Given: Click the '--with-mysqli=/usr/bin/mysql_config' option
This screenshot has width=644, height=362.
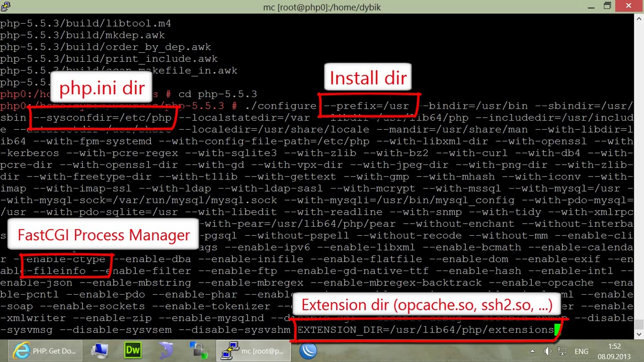Looking at the screenshot, I should click(399, 201).
